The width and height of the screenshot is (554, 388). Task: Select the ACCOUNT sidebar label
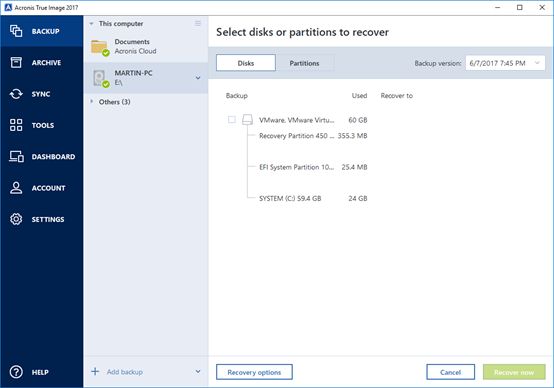coord(48,188)
